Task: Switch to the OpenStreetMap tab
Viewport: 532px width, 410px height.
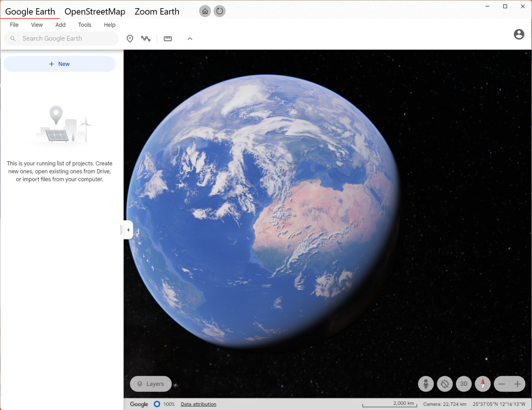Action: click(95, 12)
